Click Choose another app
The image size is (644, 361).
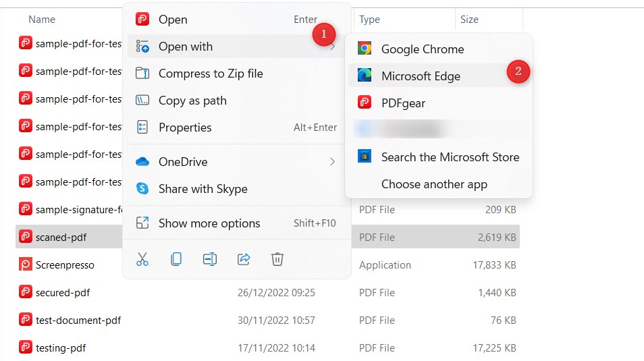[x=434, y=184]
